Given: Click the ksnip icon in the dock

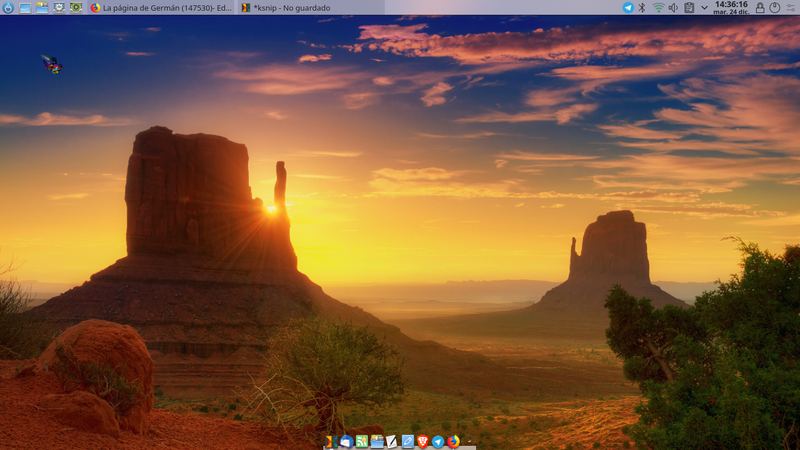Looking at the screenshot, I should (330, 441).
